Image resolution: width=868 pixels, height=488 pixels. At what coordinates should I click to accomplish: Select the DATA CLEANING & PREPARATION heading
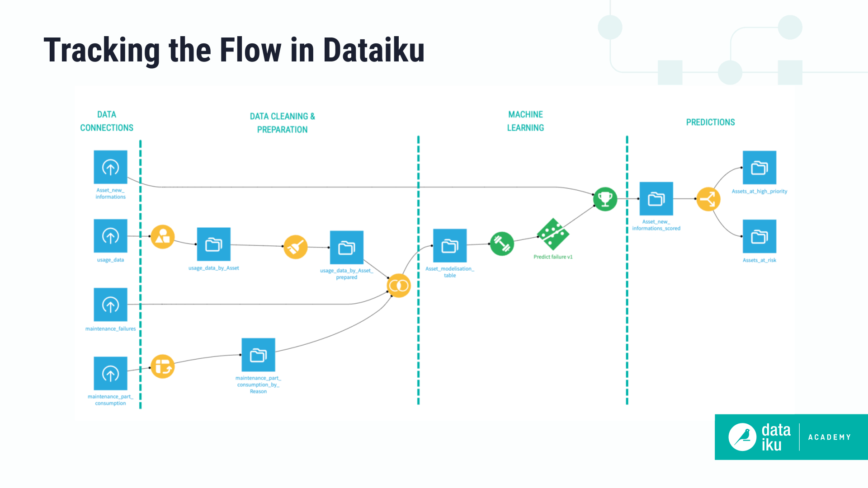[x=283, y=123]
